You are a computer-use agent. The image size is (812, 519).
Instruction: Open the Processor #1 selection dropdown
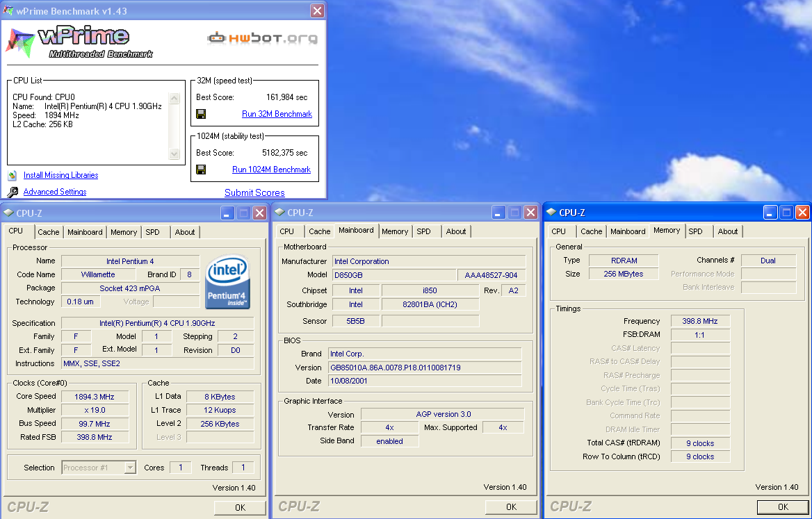tap(131, 468)
